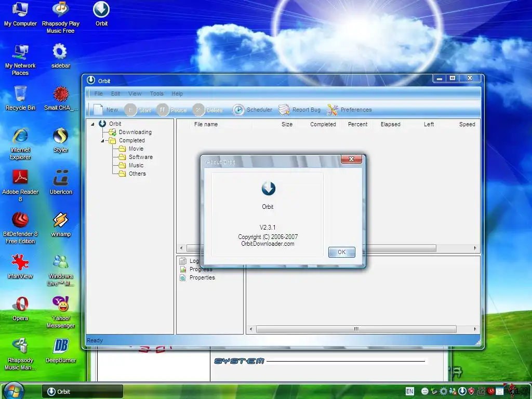The image size is (532, 399).
Task: Select the Opera desktop icon
Action: [20, 309]
